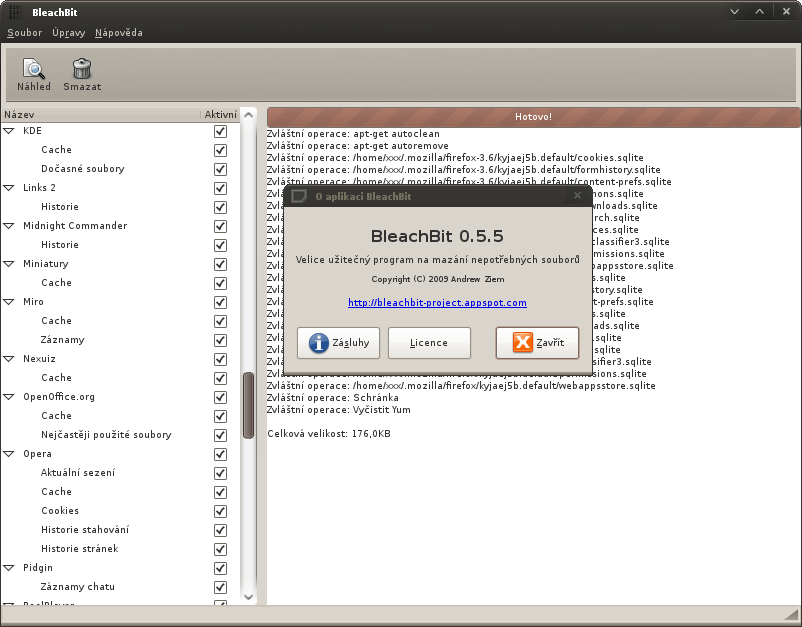
Task: Click the cookies.sqlite log line
Action: click(455, 158)
